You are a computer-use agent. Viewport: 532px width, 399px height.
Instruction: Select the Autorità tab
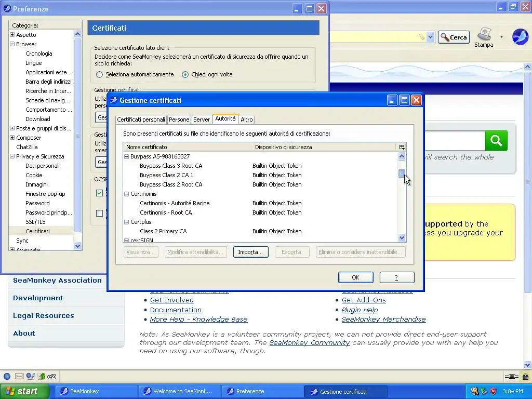pos(225,119)
